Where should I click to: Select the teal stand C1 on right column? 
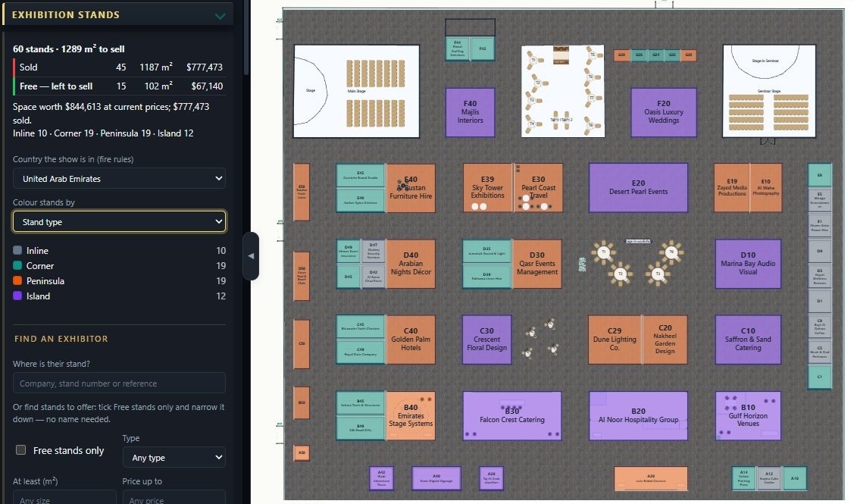[x=820, y=377]
